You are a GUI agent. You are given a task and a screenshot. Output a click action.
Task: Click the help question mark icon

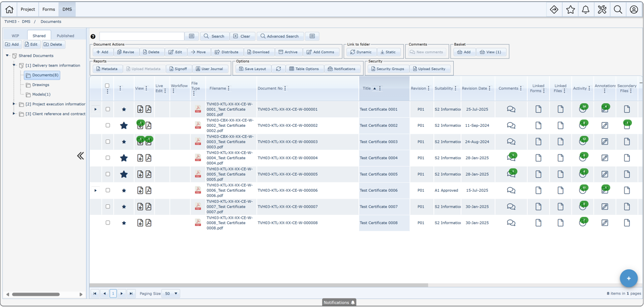[93, 36]
